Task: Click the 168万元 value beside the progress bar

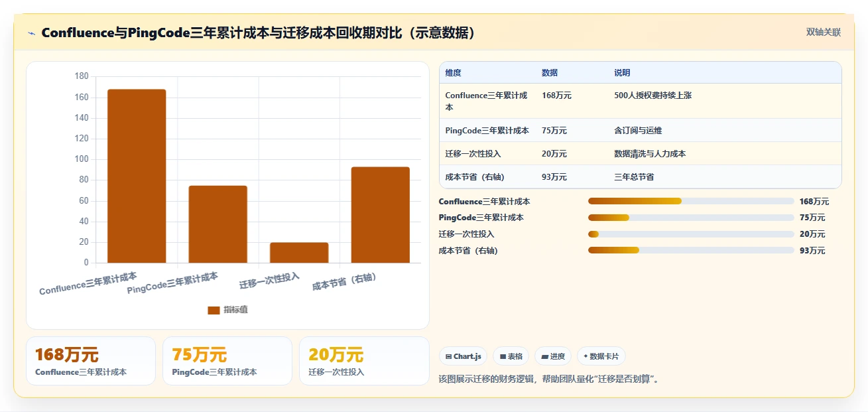Action: 814,201
